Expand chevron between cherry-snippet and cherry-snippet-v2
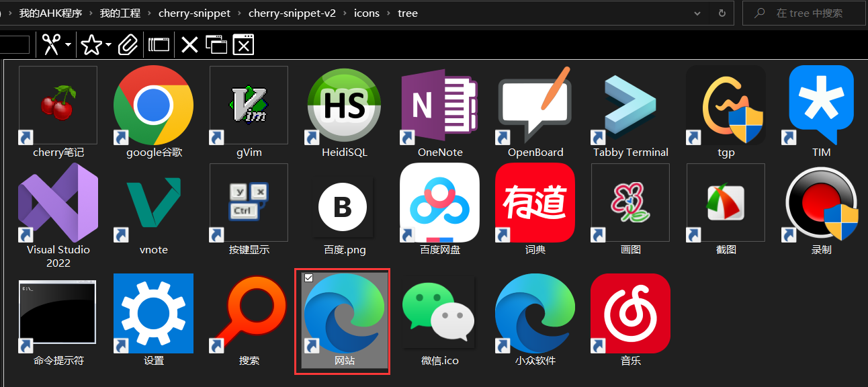868x387 pixels. [239, 13]
